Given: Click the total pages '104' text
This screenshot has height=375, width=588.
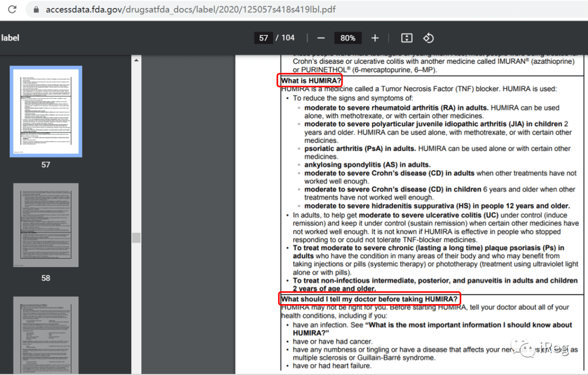Looking at the screenshot, I should click(x=288, y=38).
